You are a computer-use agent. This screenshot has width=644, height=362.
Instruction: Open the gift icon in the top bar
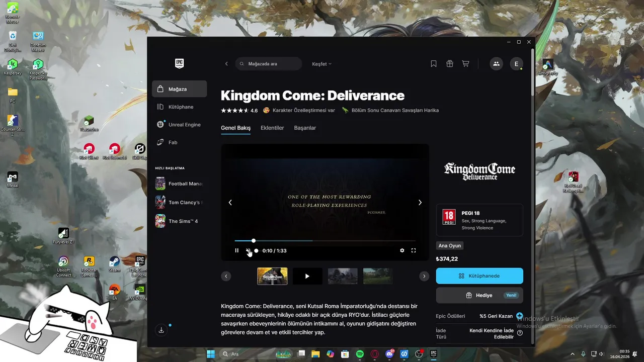(450, 64)
